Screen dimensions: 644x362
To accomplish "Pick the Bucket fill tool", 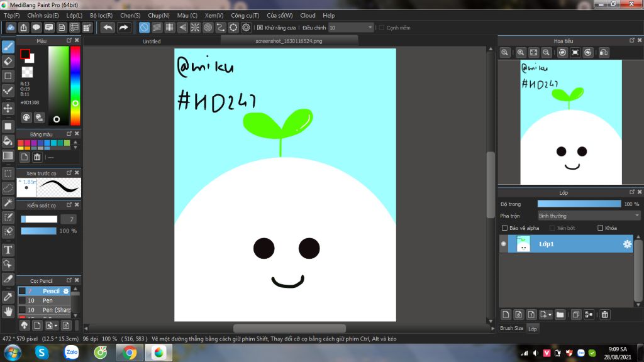I will pos(8,141).
